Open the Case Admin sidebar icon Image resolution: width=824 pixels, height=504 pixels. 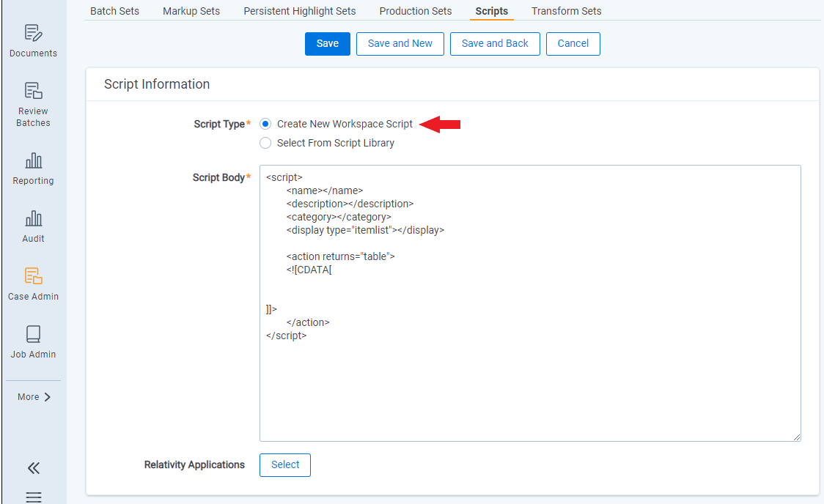coord(33,275)
